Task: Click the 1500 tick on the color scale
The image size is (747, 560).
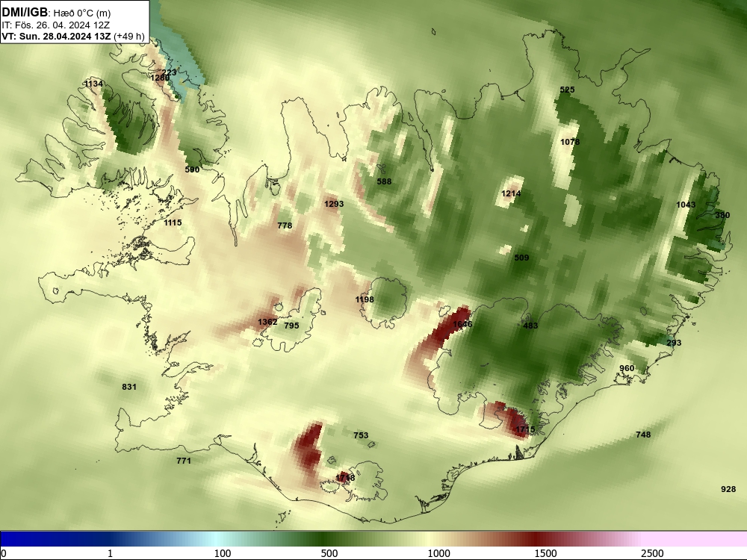Action: [x=545, y=553]
